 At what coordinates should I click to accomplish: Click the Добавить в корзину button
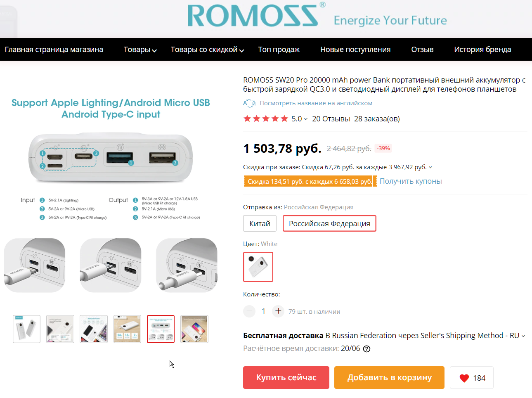pos(389,377)
